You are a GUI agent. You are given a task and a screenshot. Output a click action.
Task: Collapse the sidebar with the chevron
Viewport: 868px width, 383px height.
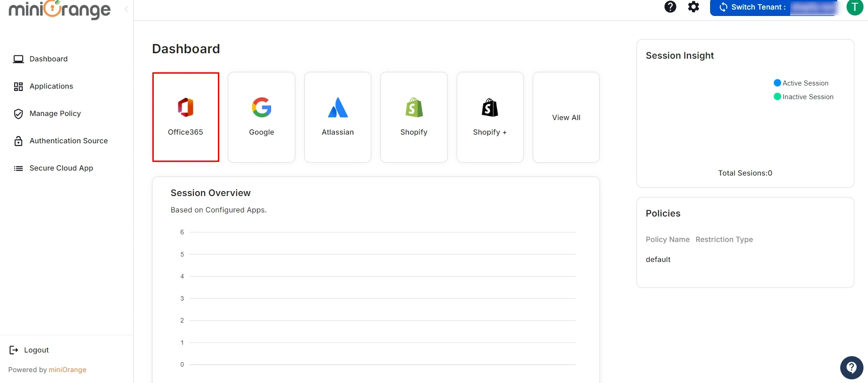tap(126, 9)
